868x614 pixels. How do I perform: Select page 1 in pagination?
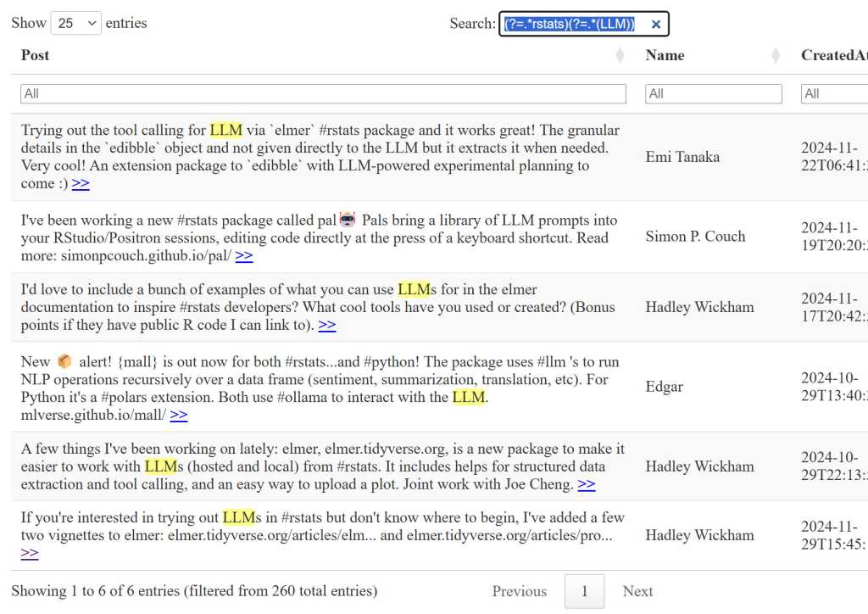pos(584,592)
